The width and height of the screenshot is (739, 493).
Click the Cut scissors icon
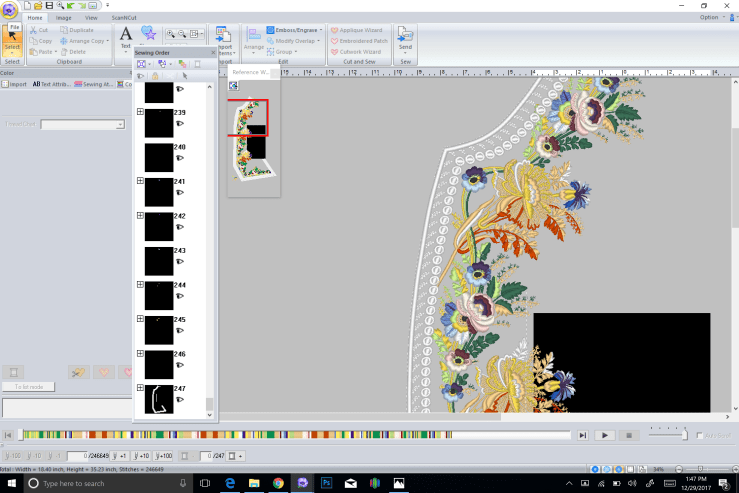(40, 30)
